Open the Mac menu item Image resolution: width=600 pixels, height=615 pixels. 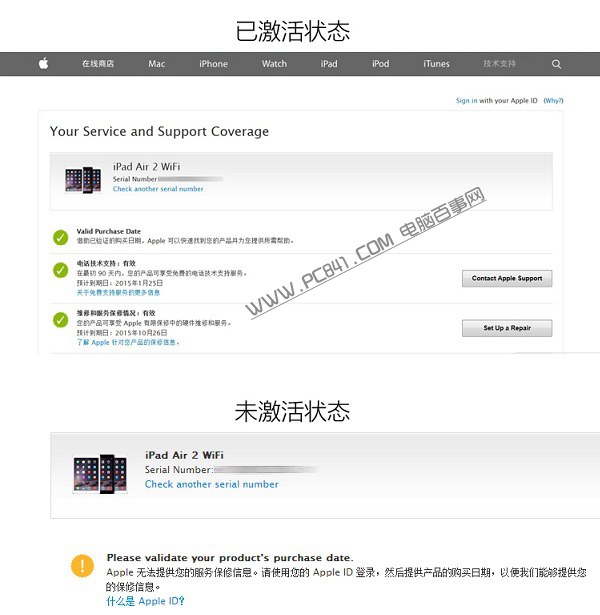tap(156, 64)
